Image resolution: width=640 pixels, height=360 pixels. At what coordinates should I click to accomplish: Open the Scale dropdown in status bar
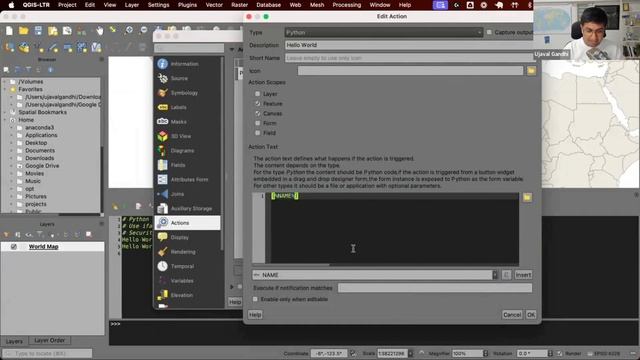(x=411, y=353)
